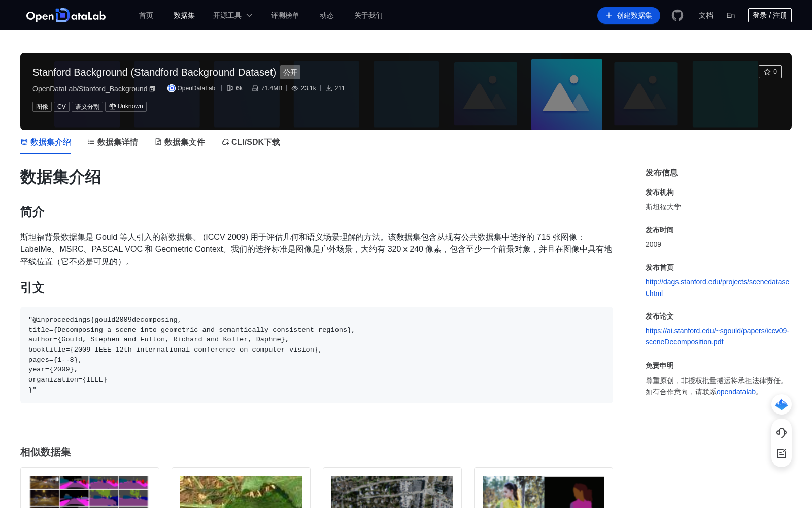812x508 pixels.
Task: Open 动态 navigation item
Action: tap(327, 15)
